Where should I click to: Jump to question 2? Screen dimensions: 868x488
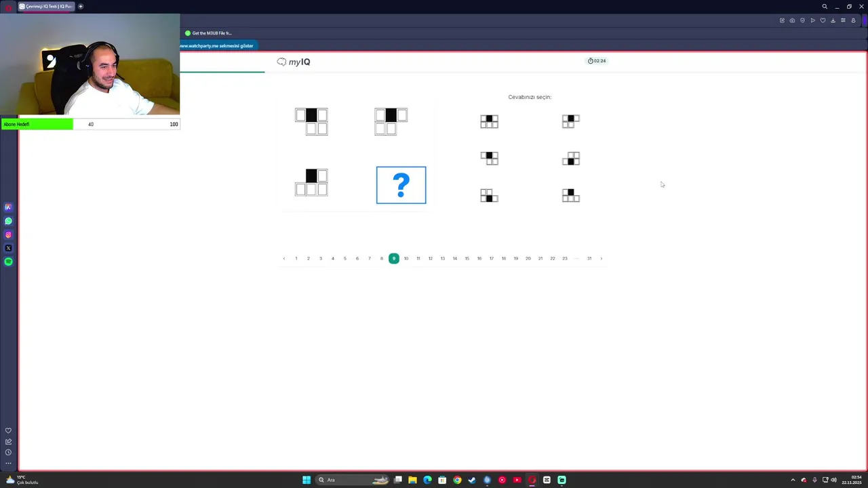[309, 258]
